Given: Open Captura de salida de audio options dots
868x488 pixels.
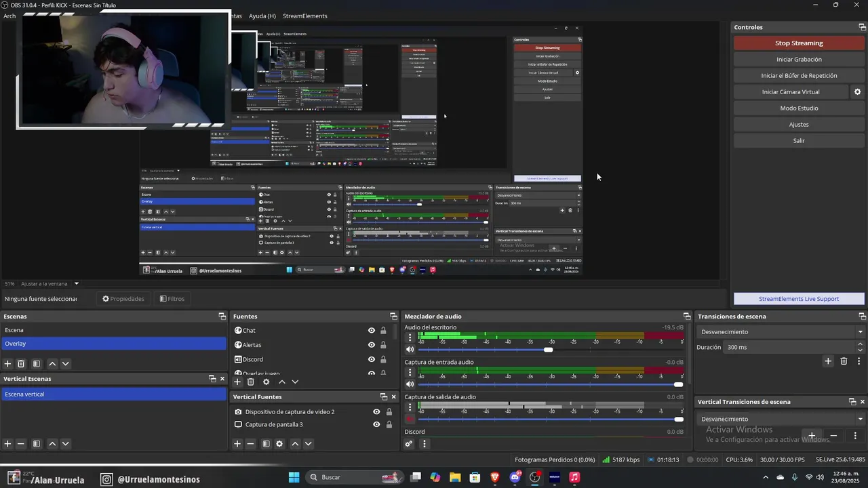Looking at the screenshot, I should pyautogui.click(x=410, y=407).
